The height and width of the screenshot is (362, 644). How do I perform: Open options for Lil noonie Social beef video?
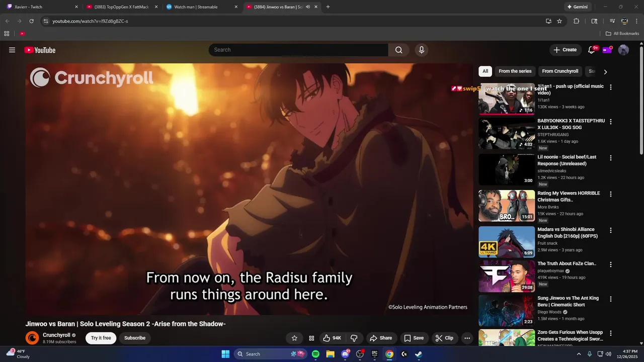pos(611,158)
